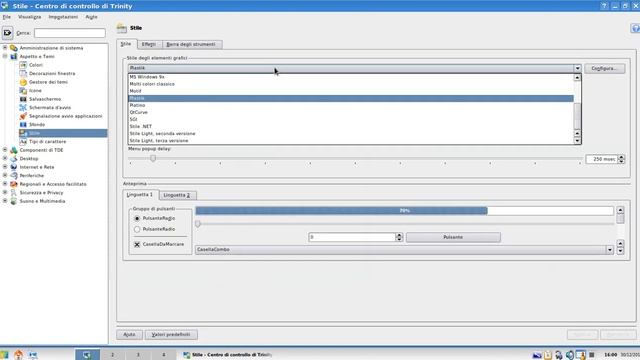Click the Menu popup delay slider handle

coord(153,158)
